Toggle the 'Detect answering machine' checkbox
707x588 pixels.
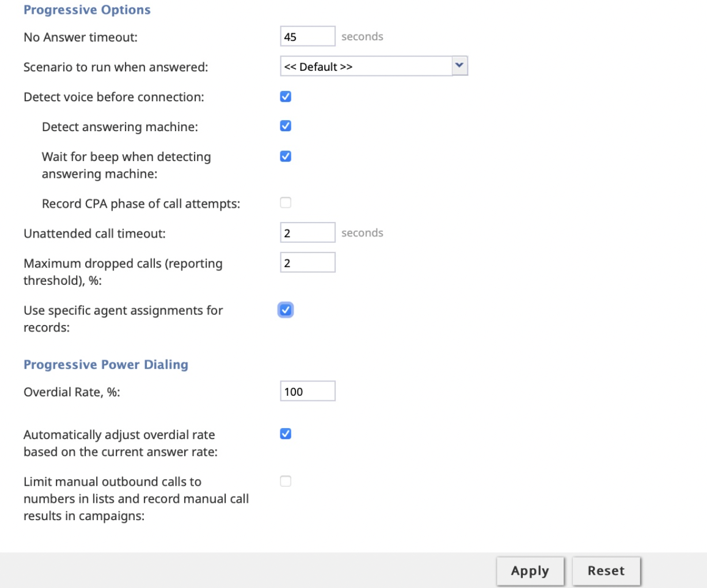point(286,126)
